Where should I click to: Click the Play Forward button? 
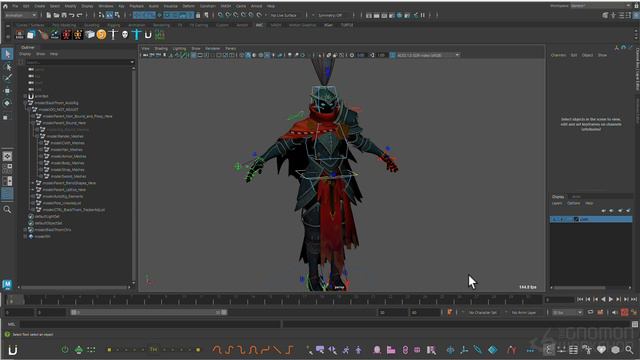(x=611, y=300)
